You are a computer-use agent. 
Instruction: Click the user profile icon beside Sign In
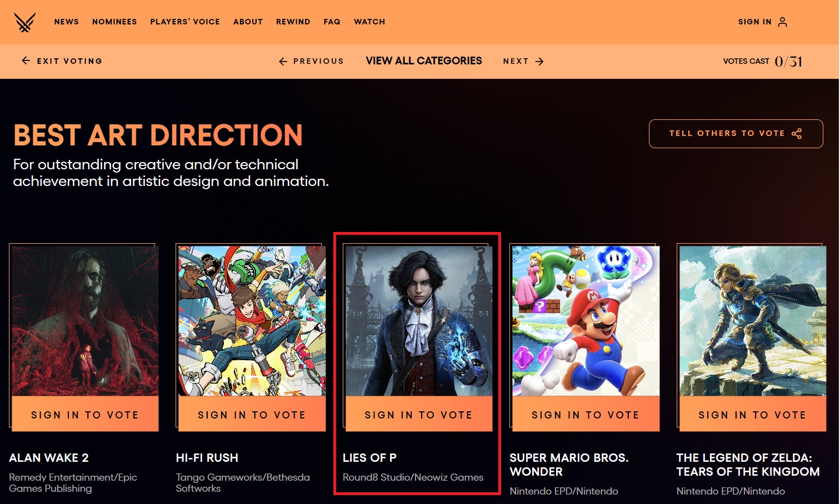(x=782, y=22)
